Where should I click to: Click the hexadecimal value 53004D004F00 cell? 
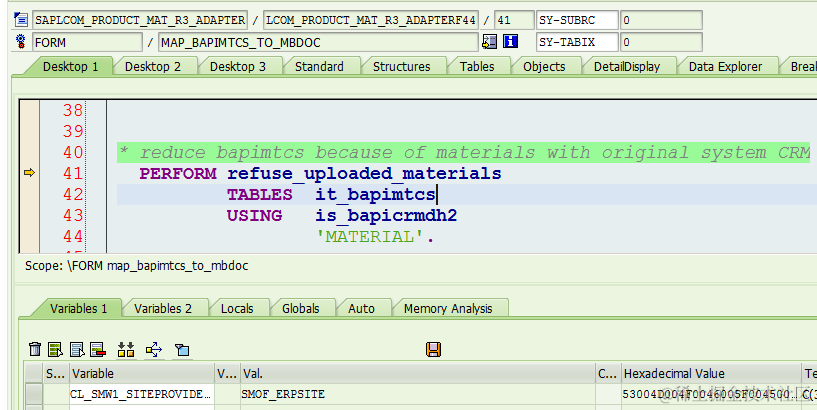click(711, 394)
